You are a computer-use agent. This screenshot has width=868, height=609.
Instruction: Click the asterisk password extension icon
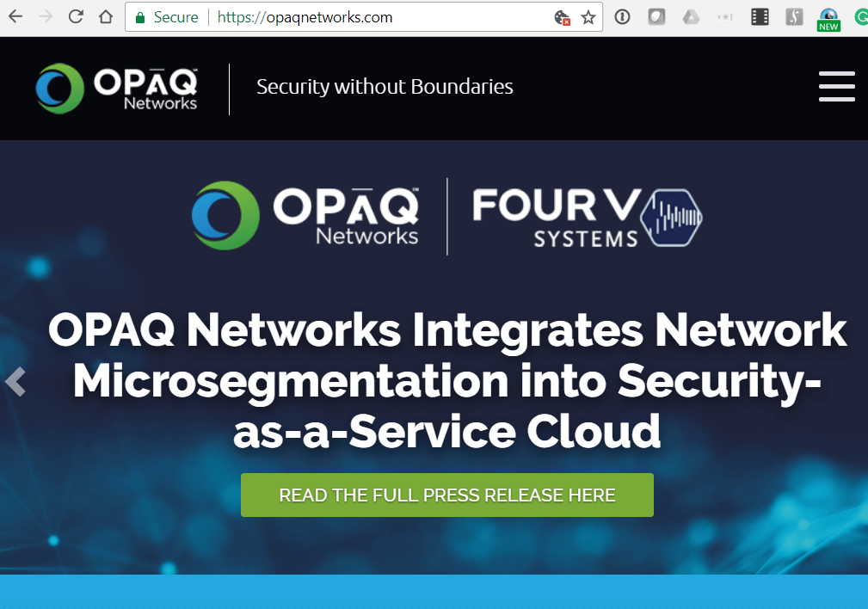pyautogui.click(x=725, y=16)
